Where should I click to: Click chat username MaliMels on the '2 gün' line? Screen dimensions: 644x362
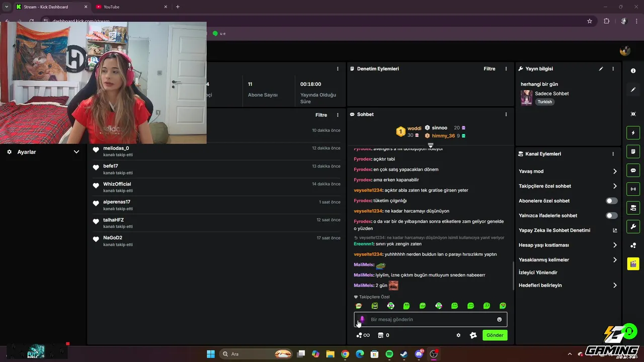[x=363, y=286]
